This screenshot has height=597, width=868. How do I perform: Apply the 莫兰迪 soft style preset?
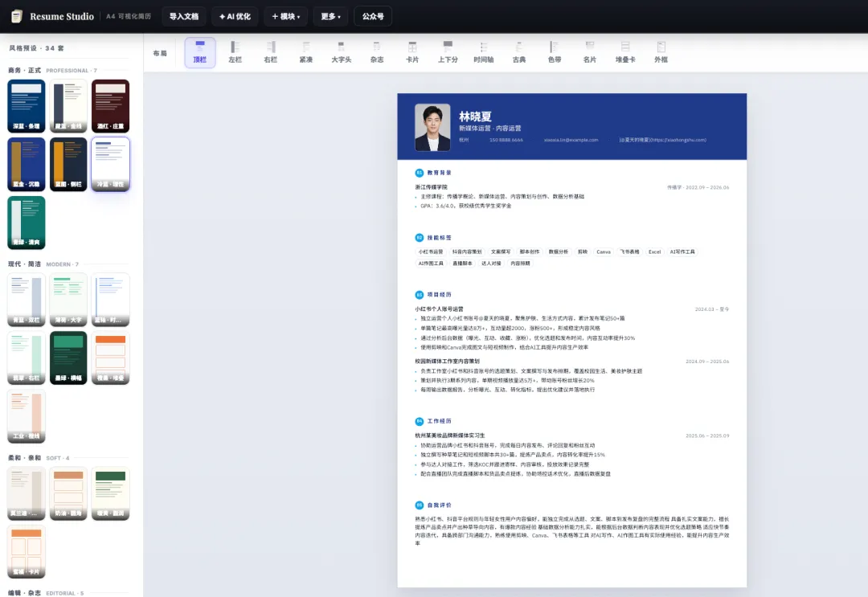pyautogui.click(x=27, y=493)
